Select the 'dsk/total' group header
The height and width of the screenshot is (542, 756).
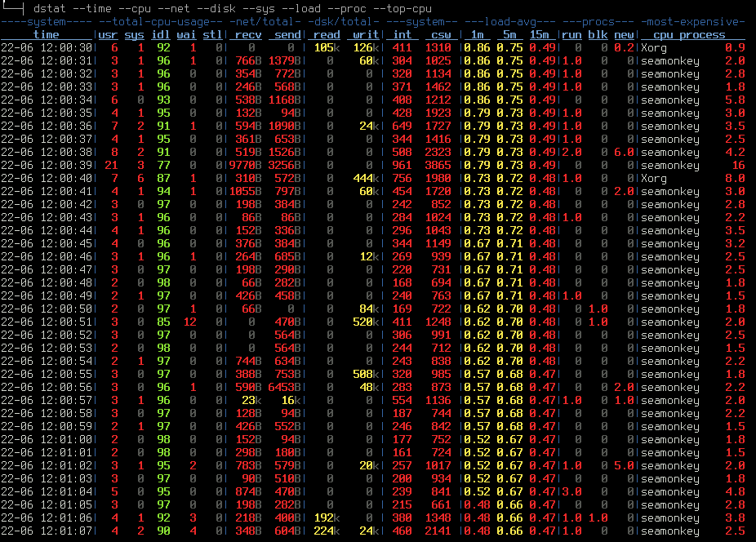[343, 22]
